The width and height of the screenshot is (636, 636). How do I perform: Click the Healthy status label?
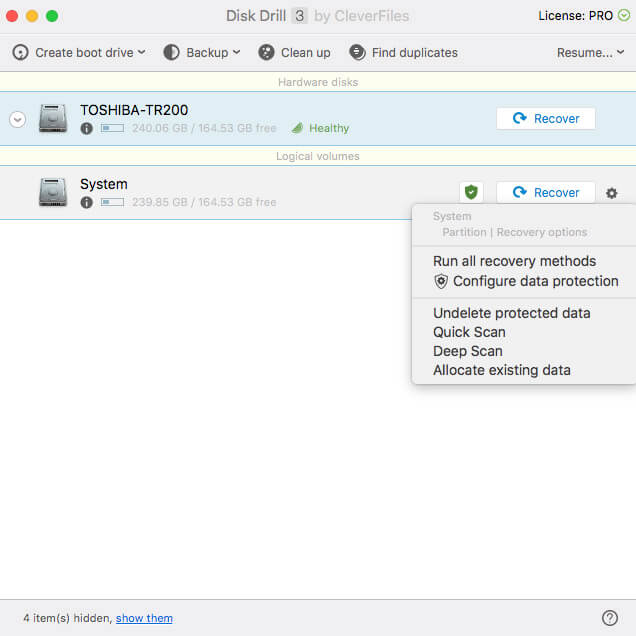[x=329, y=128]
